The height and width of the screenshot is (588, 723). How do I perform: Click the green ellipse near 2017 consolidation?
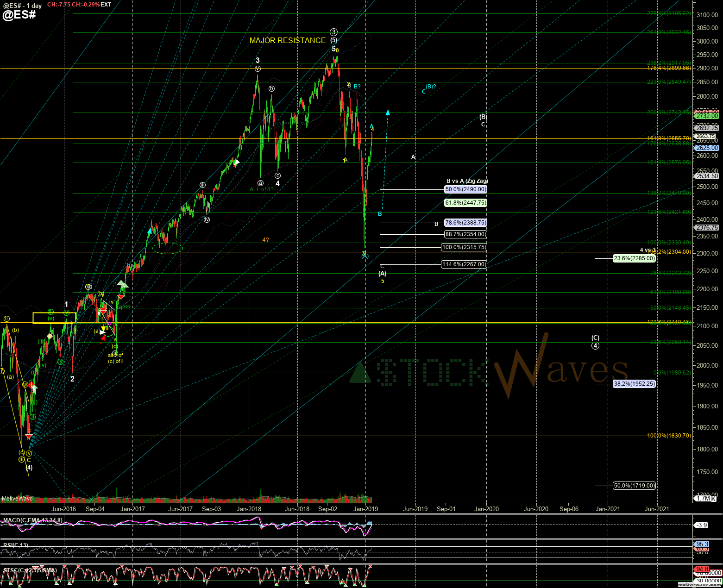pyautogui.click(x=168, y=248)
